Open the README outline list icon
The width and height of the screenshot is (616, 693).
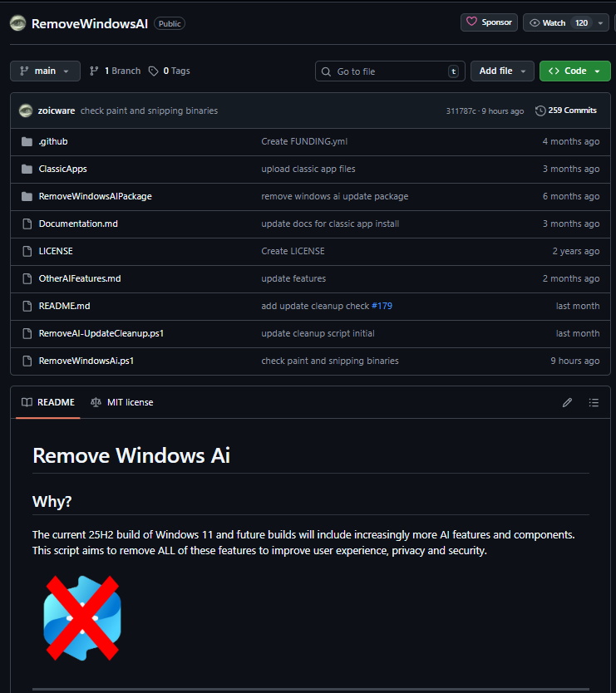pyautogui.click(x=594, y=402)
